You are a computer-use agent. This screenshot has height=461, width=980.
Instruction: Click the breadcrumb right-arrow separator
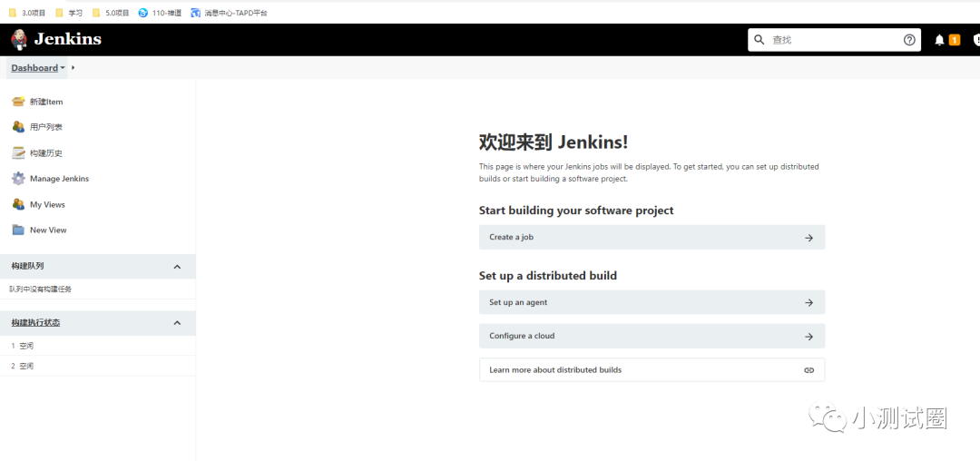coord(73,67)
